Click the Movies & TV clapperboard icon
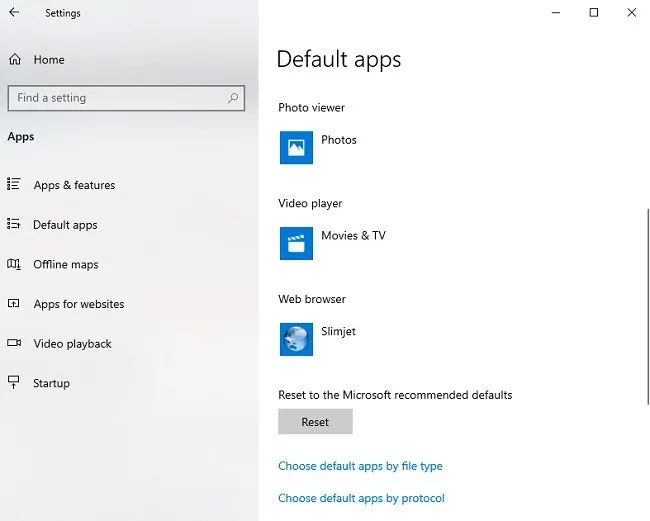 296,243
